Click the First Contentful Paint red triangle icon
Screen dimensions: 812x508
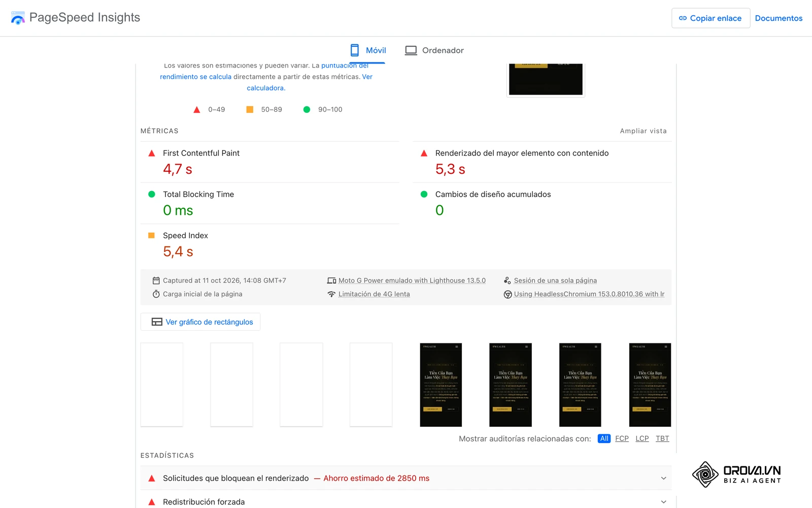[x=151, y=153]
